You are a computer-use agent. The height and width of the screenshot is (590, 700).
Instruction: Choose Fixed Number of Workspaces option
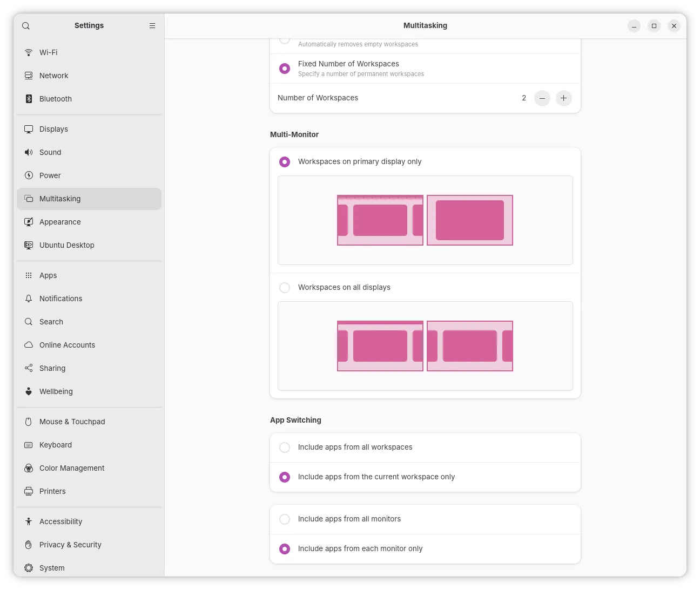285,69
